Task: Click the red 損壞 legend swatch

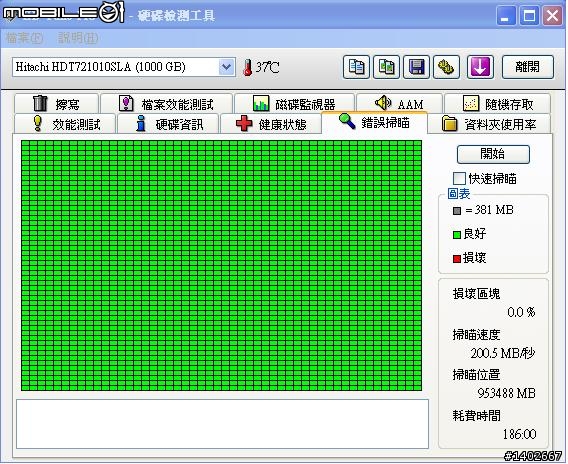Action: click(457, 259)
